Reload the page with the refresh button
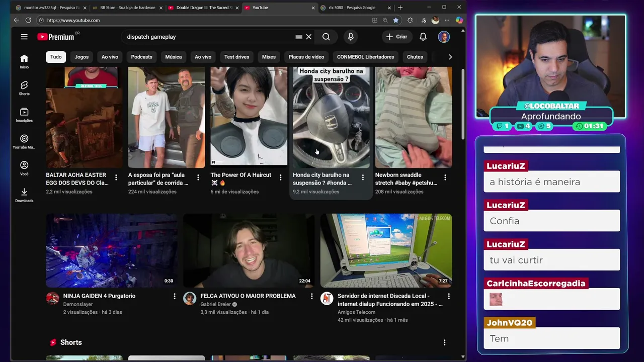644x362 pixels. point(28,20)
